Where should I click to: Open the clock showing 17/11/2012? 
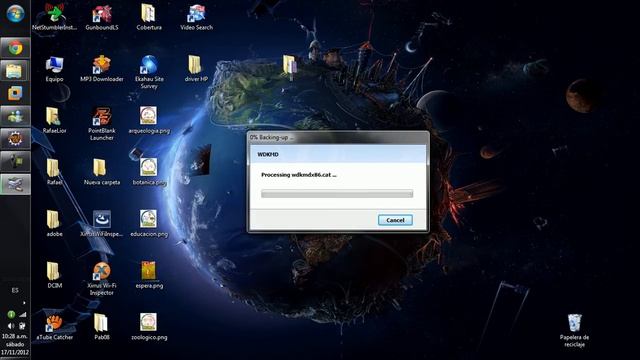(15, 344)
